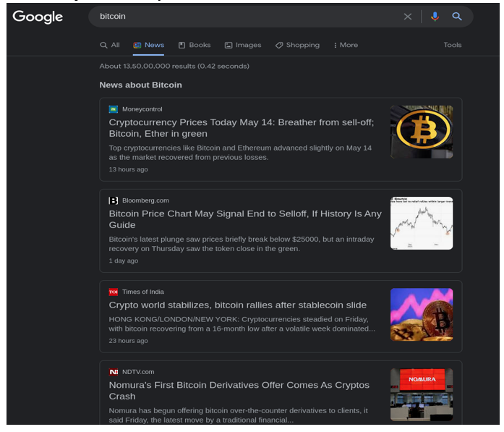Click the '23 hours ago' timestamp
The image size is (504, 432).
[x=128, y=341]
